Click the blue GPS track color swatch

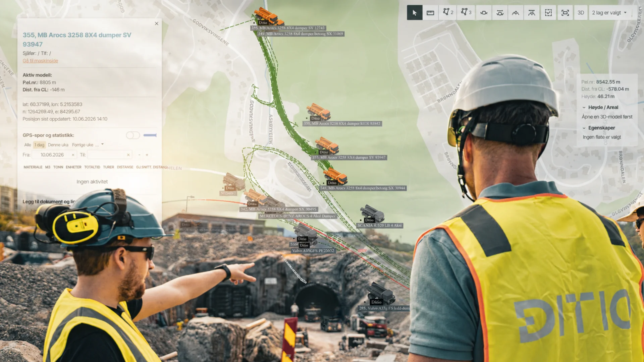(150, 135)
